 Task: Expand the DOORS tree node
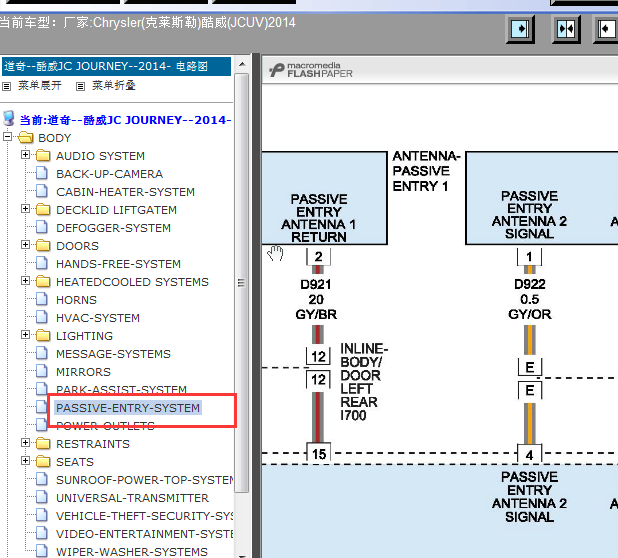25,245
